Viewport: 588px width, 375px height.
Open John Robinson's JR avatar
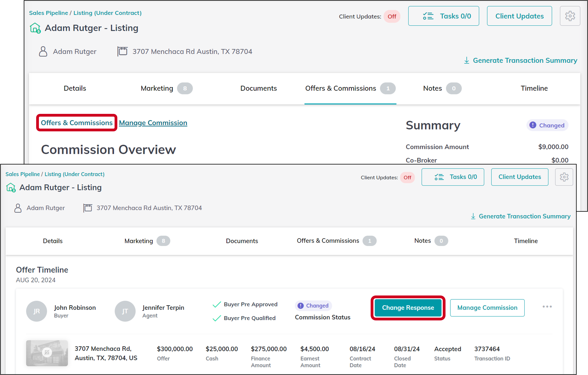pyautogui.click(x=37, y=311)
